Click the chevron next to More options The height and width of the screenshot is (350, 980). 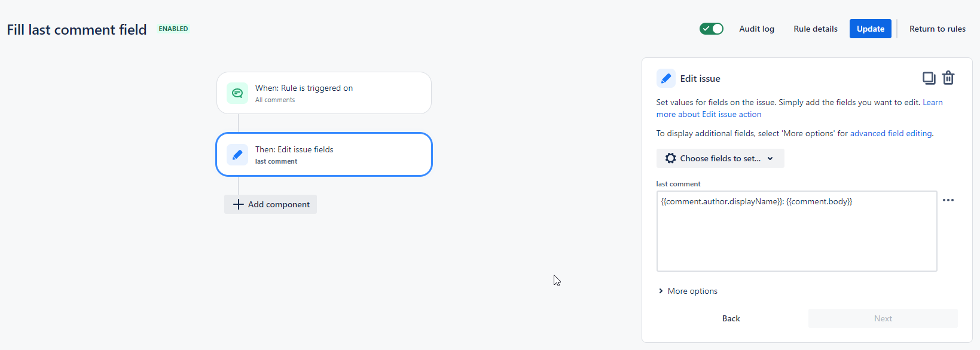[x=661, y=291]
